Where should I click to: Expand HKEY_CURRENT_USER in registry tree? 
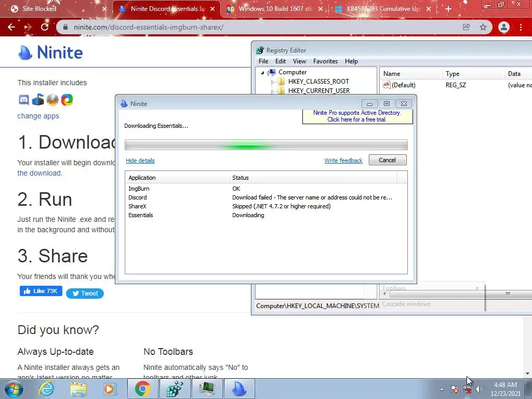pos(272,91)
